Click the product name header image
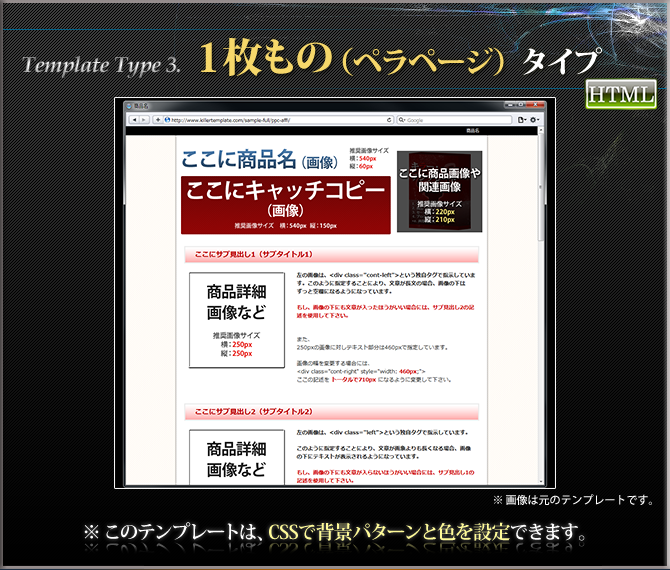The image size is (670, 570). click(258, 160)
